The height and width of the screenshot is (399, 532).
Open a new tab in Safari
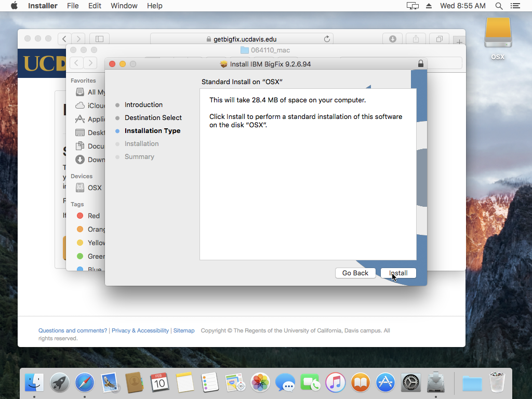[x=459, y=42]
